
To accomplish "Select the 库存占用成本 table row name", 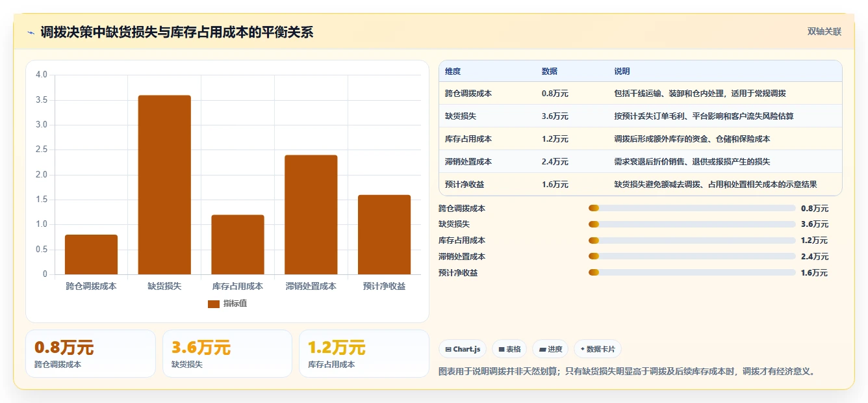I will point(468,139).
